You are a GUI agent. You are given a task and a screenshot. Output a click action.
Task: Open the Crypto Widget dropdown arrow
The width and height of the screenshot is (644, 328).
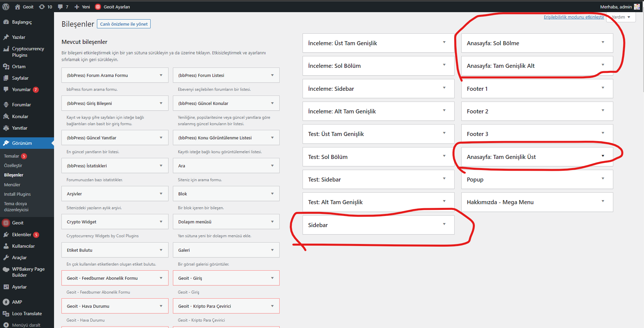click(x=161, y=222)
